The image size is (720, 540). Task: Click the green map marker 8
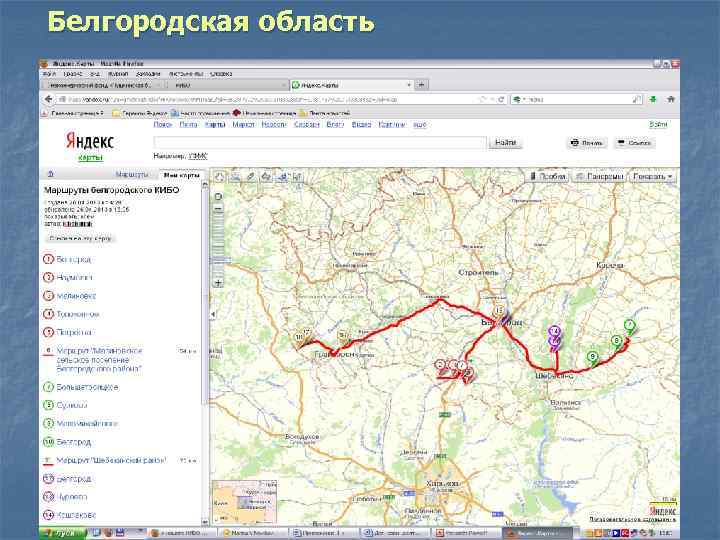point(617,341)
